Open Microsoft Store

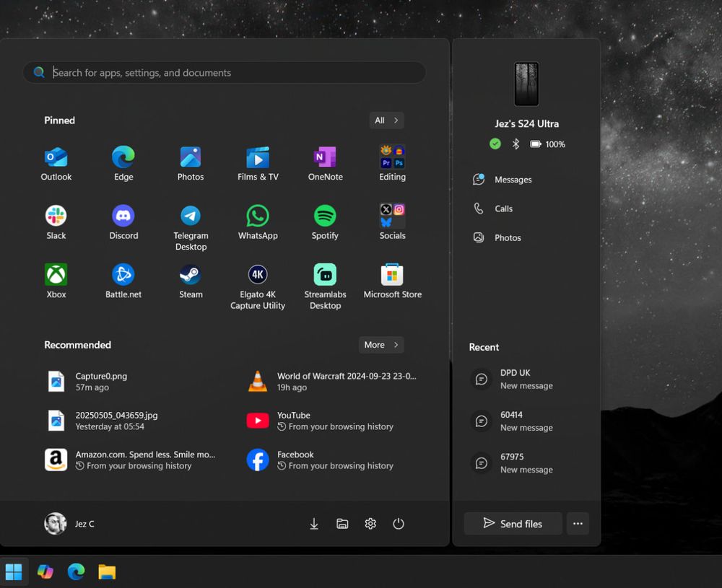(x=392, y=281)
